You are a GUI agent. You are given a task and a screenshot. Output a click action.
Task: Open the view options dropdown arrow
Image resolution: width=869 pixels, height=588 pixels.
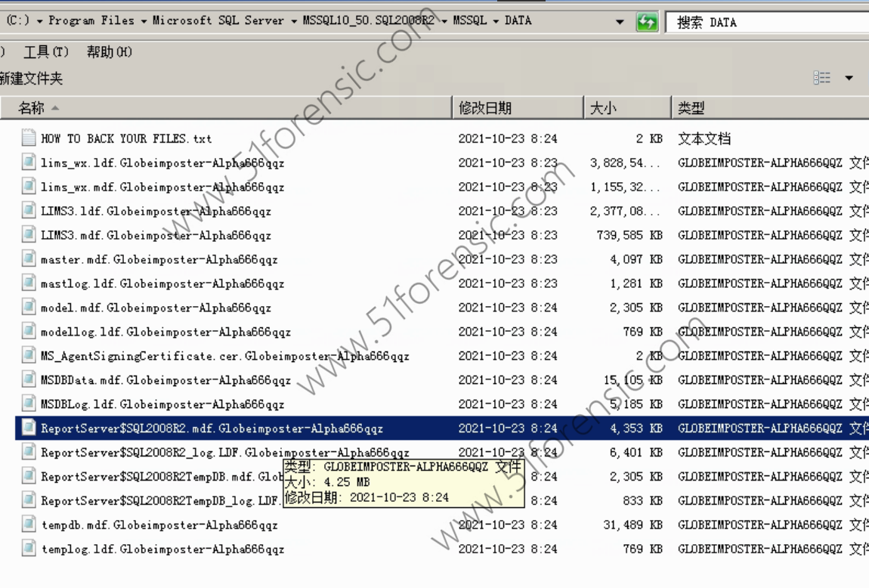(849, 78)
